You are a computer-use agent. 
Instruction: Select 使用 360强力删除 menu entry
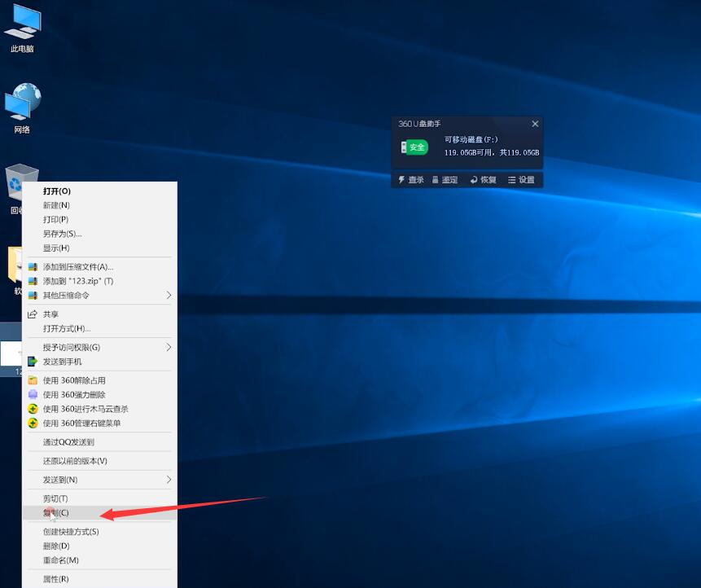[99, 395]
